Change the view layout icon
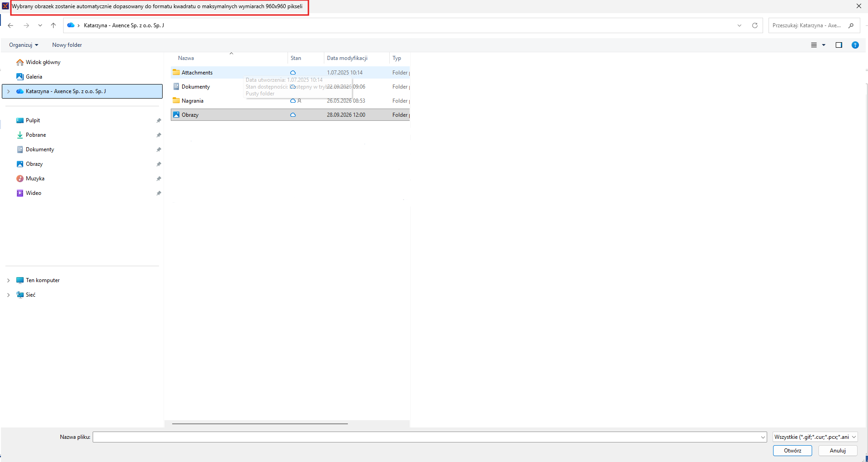 point(814,45)
